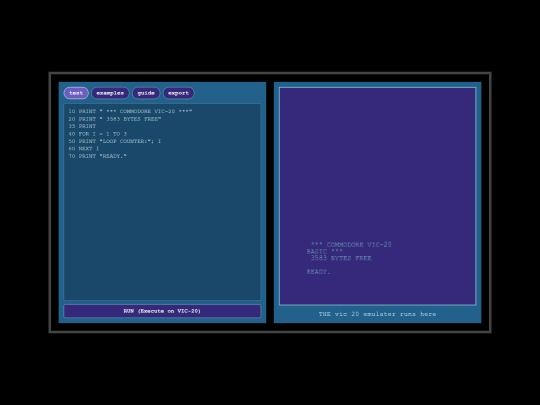
Task: Click code line 40 FOR I = 1 TO 3
Action: point(97,134)
